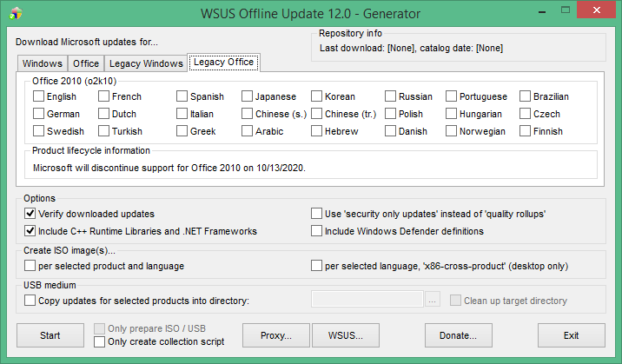
Task: Uncheck Verify downloaded updates
Action: coord(30,214)
